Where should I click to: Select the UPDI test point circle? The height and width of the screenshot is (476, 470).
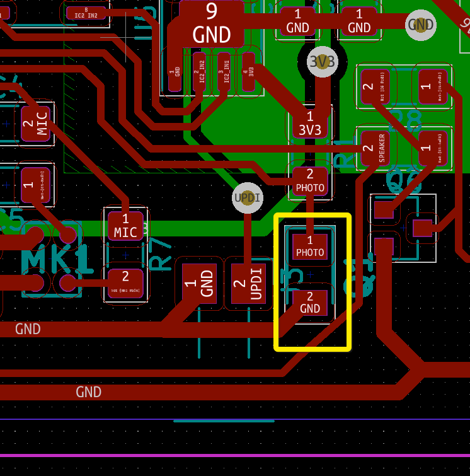click(x=248, y=198)
